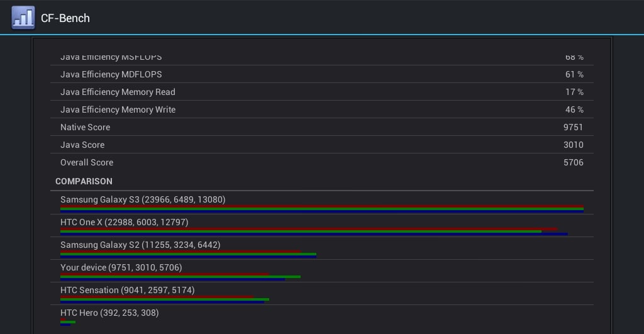Click the HTC Sensation comparison entry
The height and width of the screenshot is (334, 644).
coord(127,290)
